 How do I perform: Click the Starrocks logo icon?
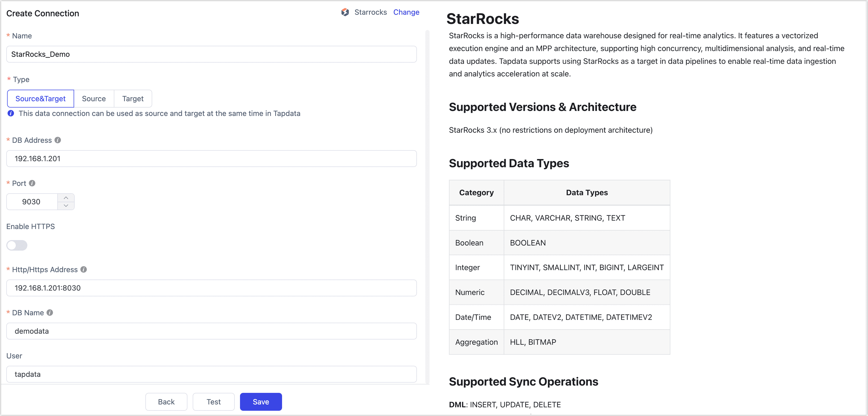tap(345, 12)
